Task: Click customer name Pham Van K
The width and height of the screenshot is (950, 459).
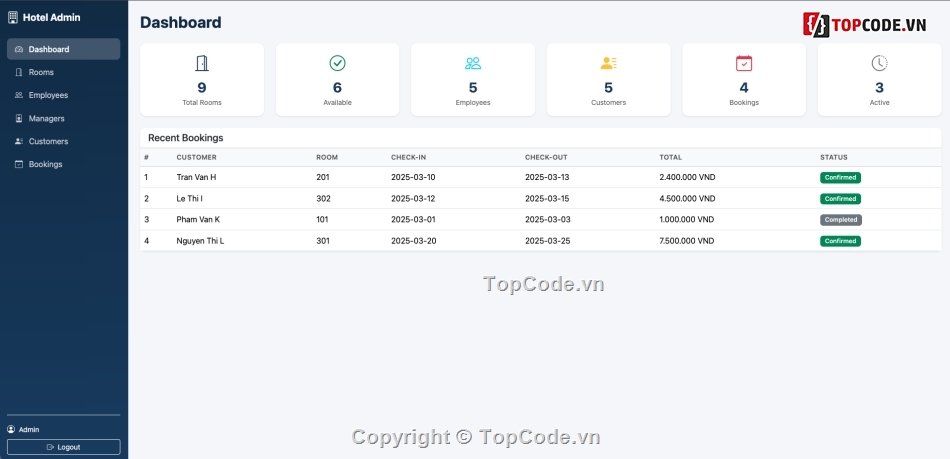Action: [x=198, y=220]
